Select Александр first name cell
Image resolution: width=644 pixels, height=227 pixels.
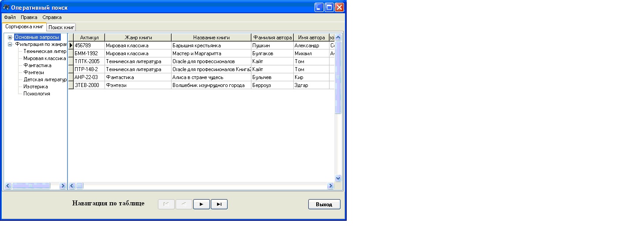pyautogui.click(x=311, y=45)
